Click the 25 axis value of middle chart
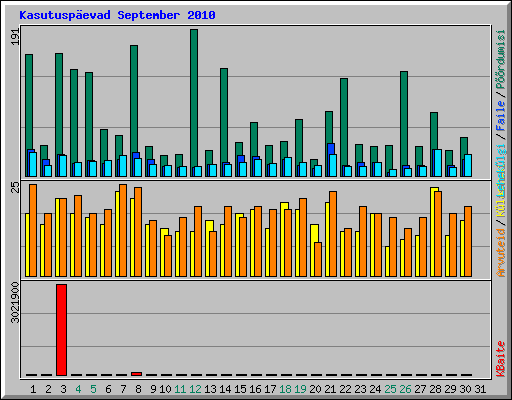Viewport: 512px width, 400px height. (15, 188)
